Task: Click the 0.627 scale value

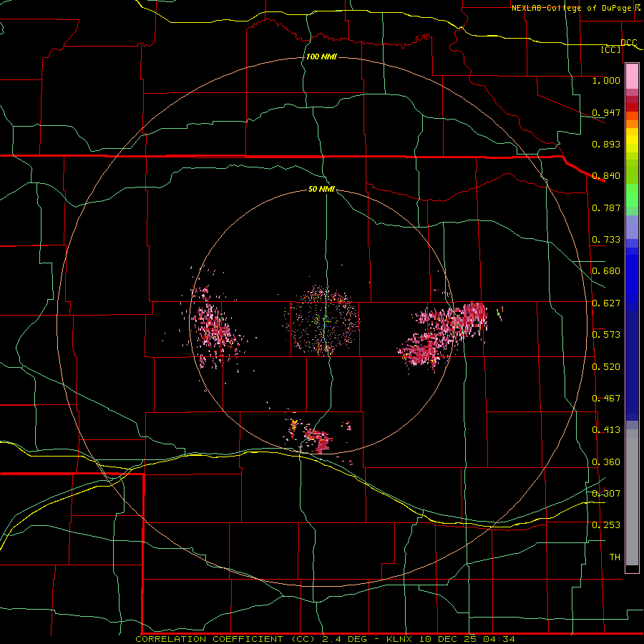Action: pyautogui.click(x=606, y=303)
